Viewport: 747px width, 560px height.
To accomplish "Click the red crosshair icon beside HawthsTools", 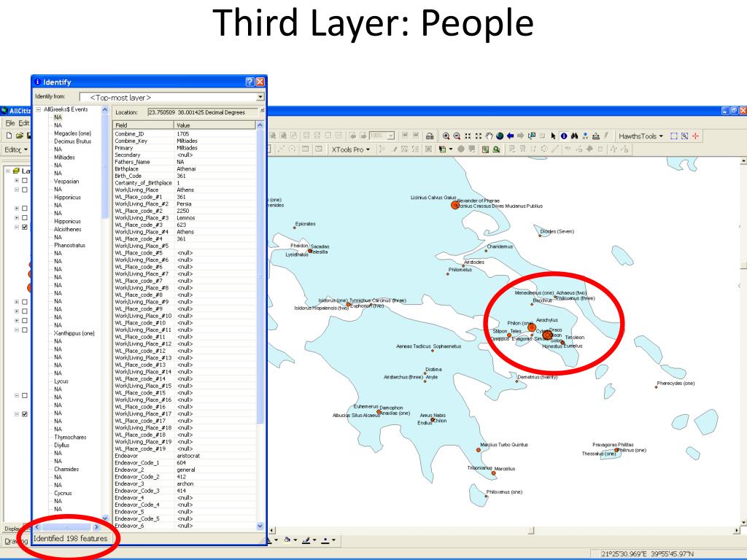I will tap(695, 136).
